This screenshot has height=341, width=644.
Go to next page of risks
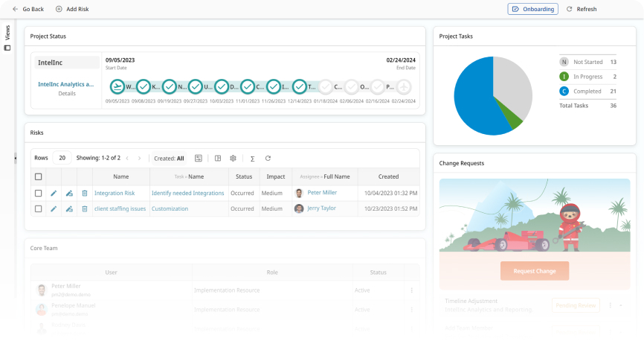[139, 159]
